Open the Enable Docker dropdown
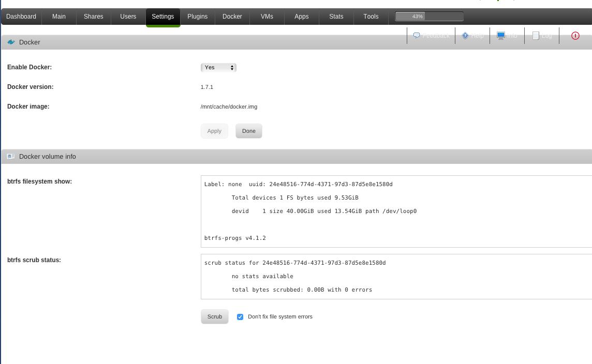 click(x=218, y=67)
